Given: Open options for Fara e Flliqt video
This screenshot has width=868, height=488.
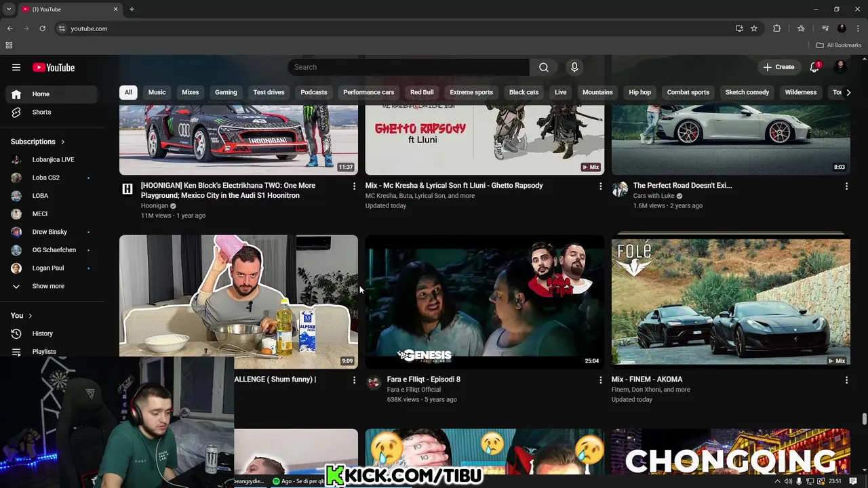Looking at the screenshot, I should (x=599, y=380).
